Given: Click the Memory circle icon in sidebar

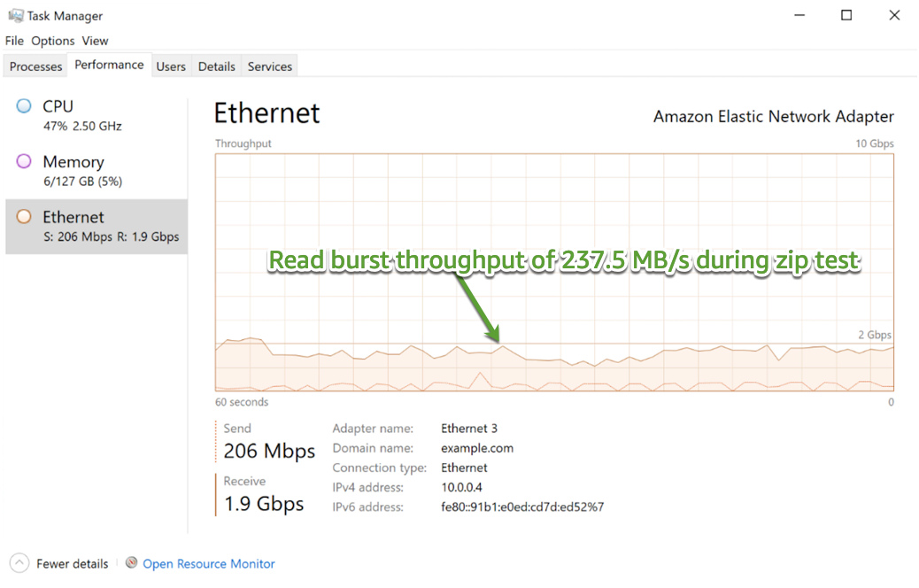Looking at the screenshot, I should 25,161.
